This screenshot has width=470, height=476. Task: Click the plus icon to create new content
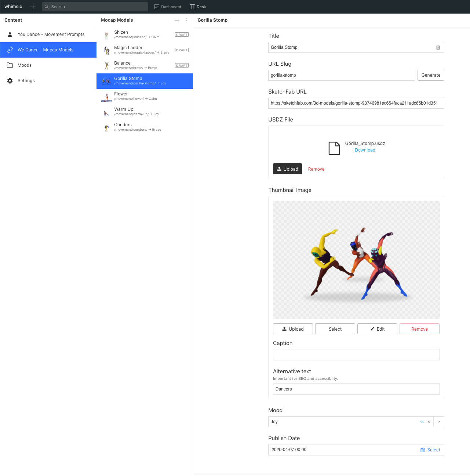click(33, 7)
